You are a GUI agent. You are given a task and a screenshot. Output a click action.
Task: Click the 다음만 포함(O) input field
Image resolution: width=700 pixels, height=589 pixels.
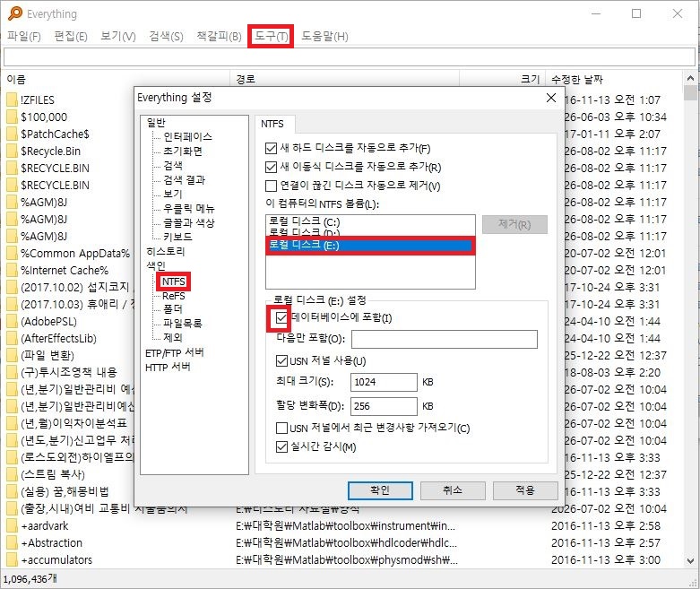(445, 339)
